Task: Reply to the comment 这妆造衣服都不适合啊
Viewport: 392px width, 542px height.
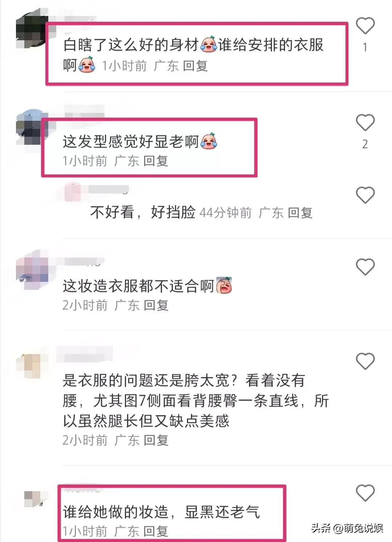Action: 156,305
